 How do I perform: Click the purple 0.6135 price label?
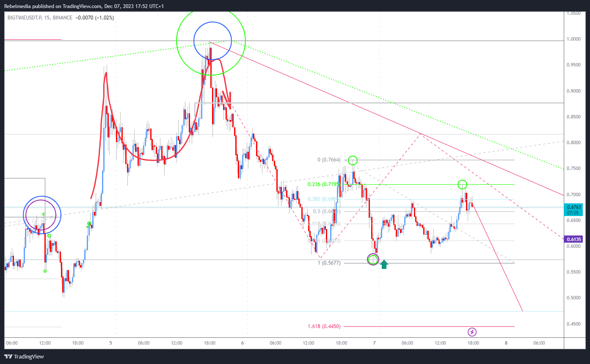pyautogui.click(x=573, y=239)
